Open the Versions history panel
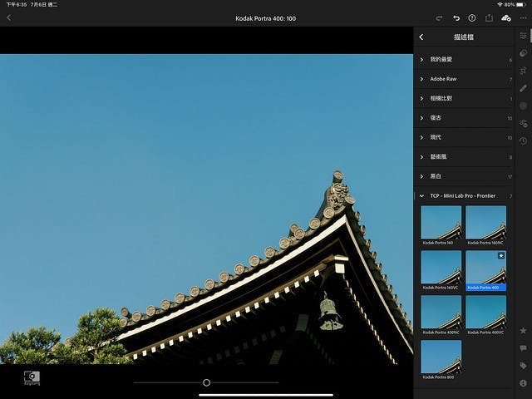 click(x=523, y=140)
